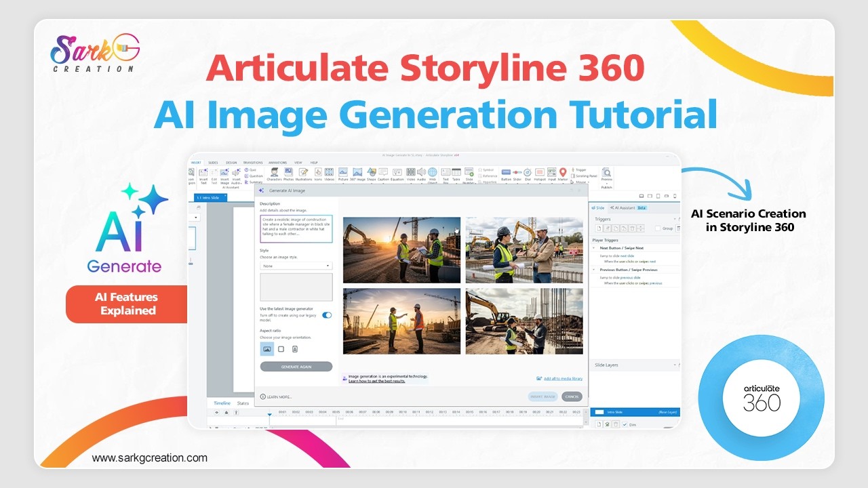The height and width of the screenshot is (488, 868).
Task: Switch to the States tab
Action: point(243,403)
